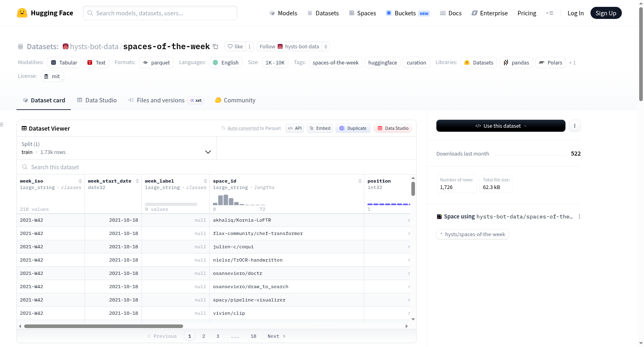The width and height of the screenshot is (644, 347).
Task: Click Log In link
Action: [x=576, y=13]
